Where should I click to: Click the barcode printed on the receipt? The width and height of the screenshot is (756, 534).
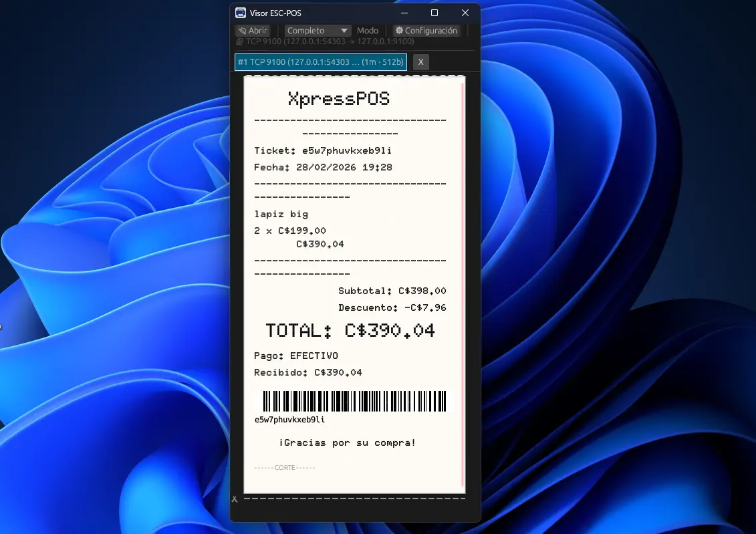pyautogui.click(x=353, y=401)
